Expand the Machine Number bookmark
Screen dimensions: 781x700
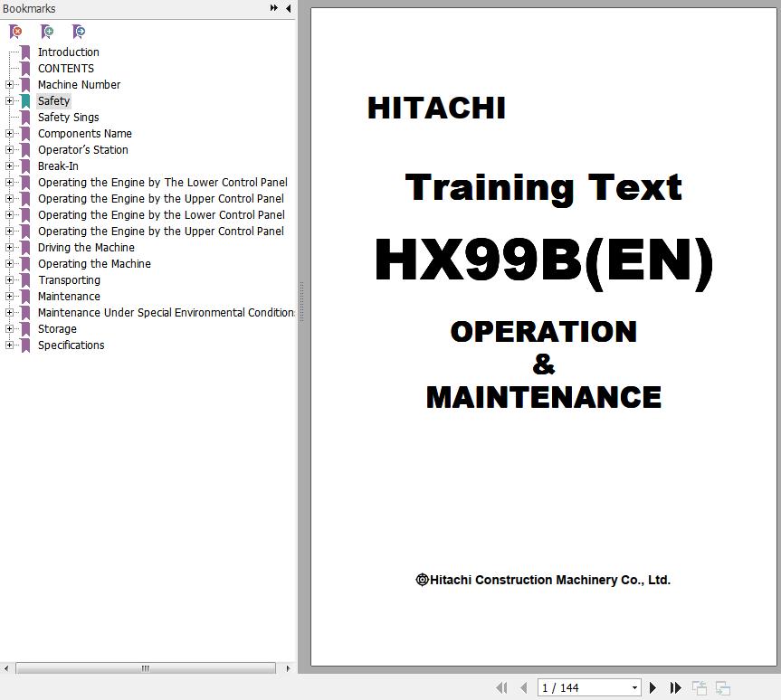[x=9, y=85]
